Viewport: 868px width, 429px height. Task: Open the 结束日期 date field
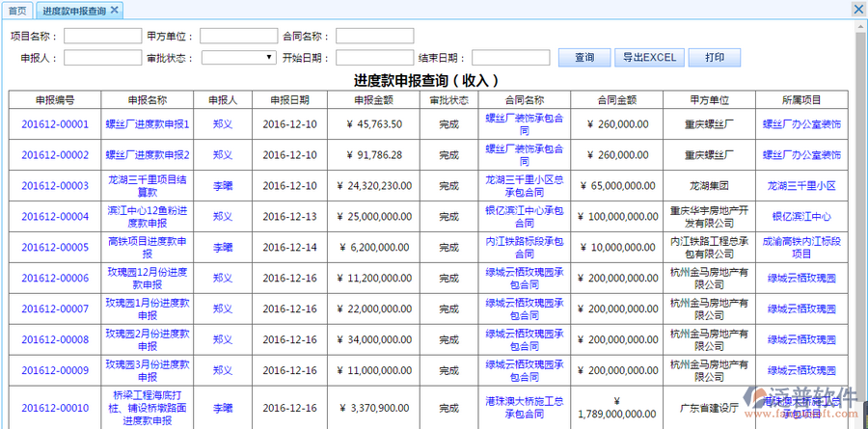click(510, 58)
